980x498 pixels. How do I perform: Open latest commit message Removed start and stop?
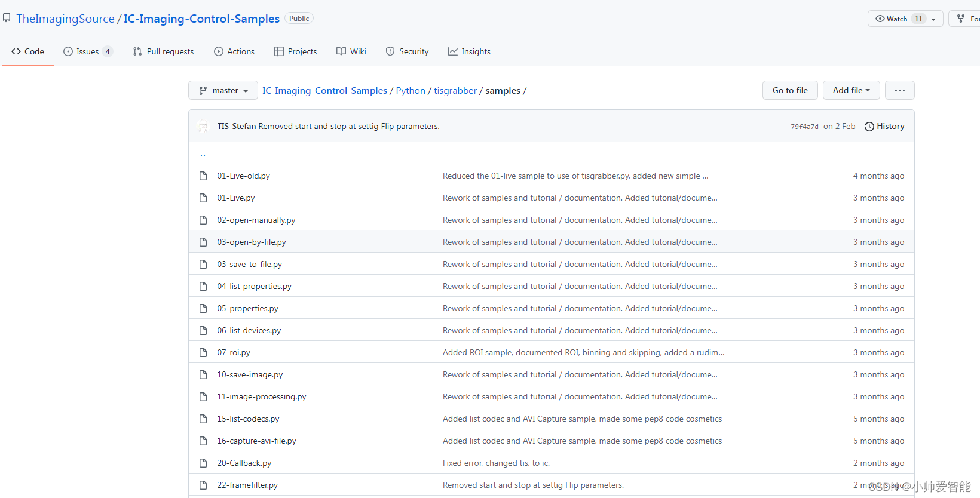[x=349, y=126]
